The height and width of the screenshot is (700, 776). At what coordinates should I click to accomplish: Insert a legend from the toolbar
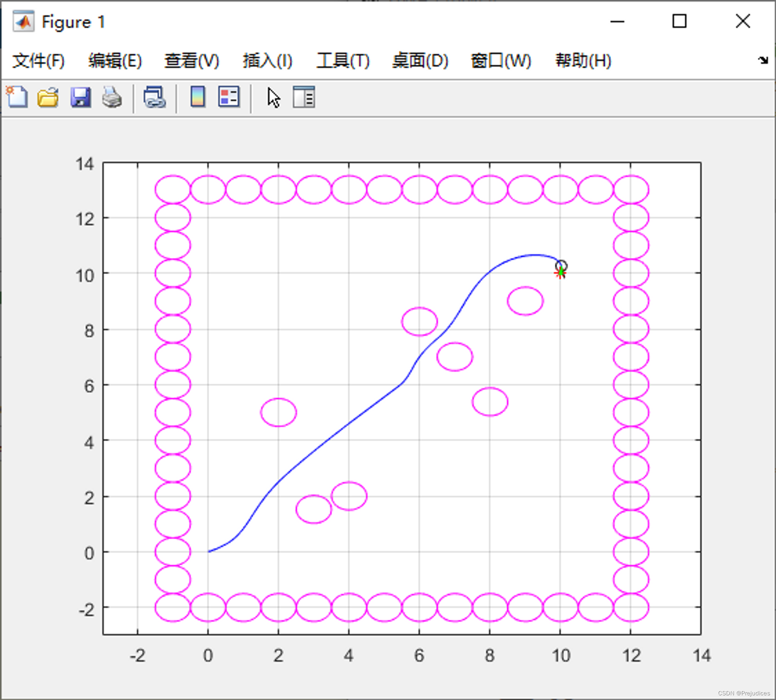coord(229,97)
